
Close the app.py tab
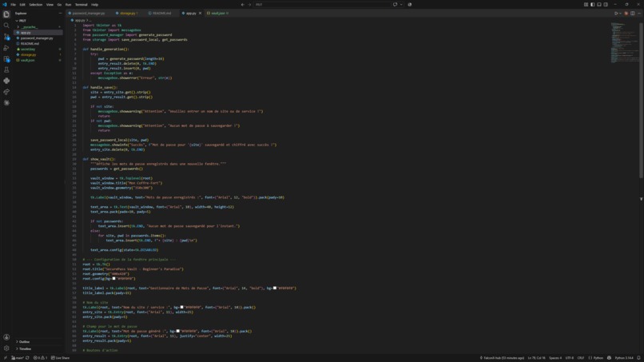coord(200,13)
